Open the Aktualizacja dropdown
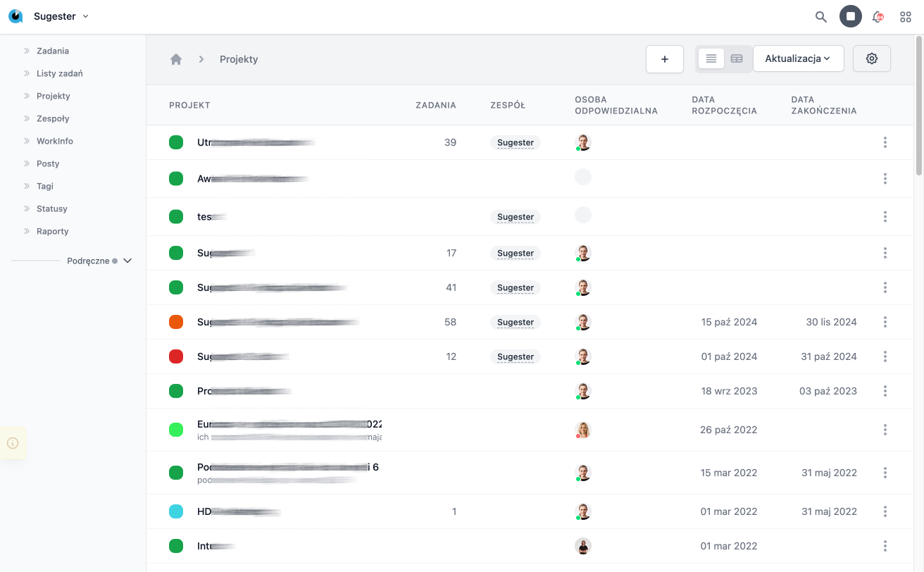Image resolution: width=924 pixels, height=572 pixels. coord(798,58)
